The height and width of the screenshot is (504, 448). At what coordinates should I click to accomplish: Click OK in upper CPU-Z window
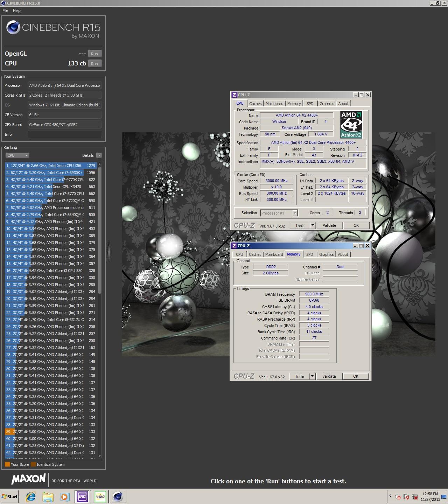click(356, 226)
